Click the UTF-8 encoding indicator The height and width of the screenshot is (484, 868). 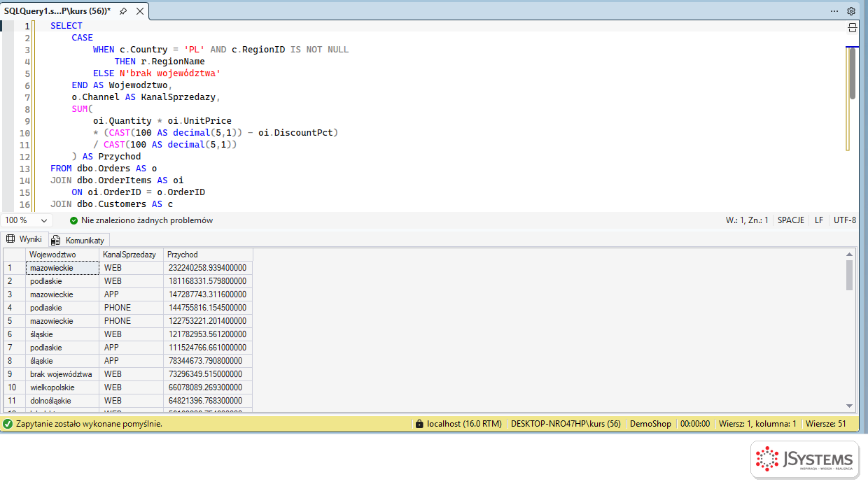[845, 220]
